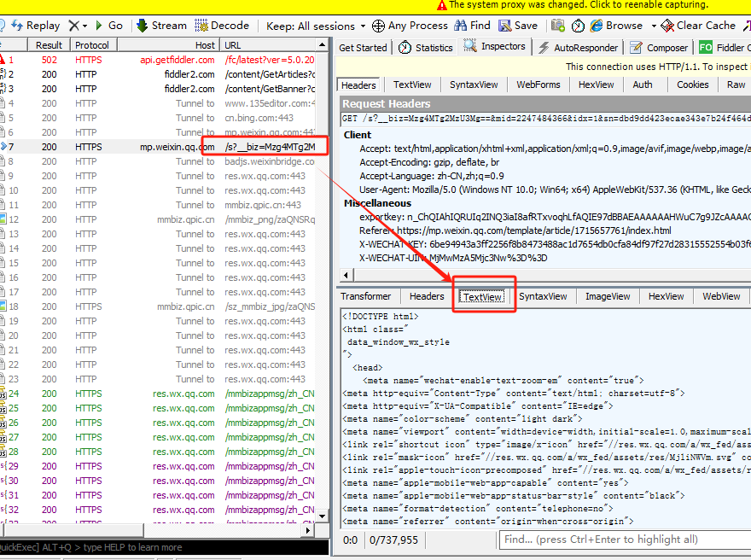Select the request TextView tab
Screen dimensions: 751x560
(x=412, y=85)
